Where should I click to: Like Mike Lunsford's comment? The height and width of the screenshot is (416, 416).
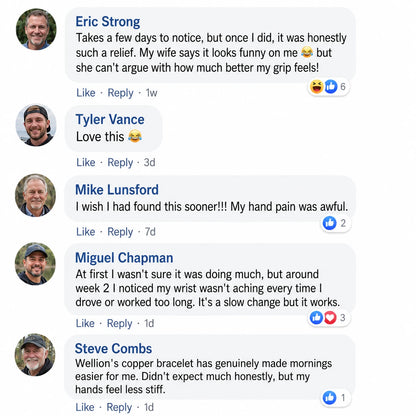click(x=86, y=232)
